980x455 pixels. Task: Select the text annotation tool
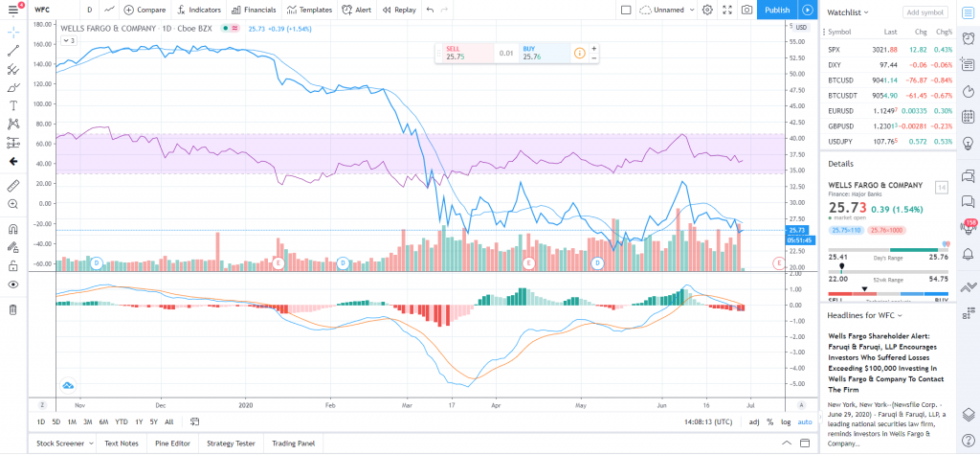(13, 105)
